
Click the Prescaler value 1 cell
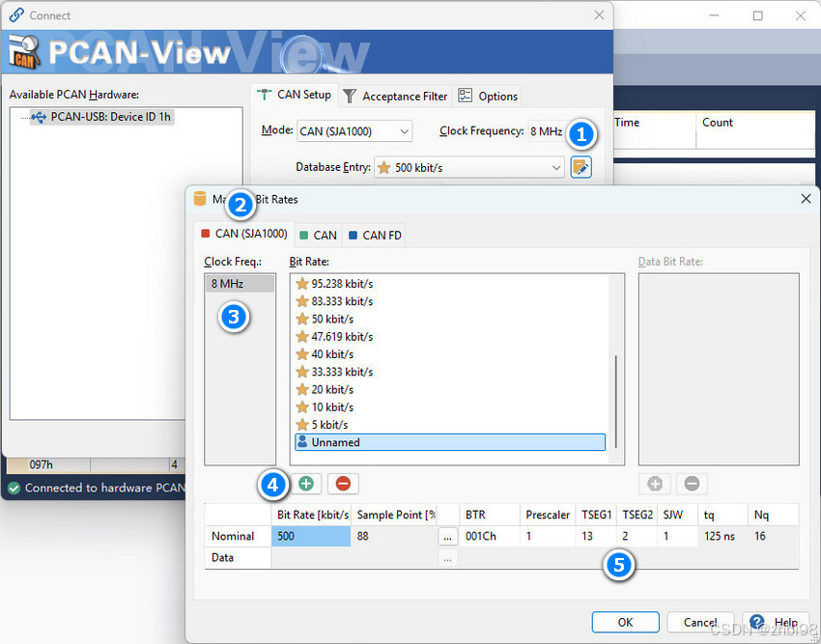548,536
